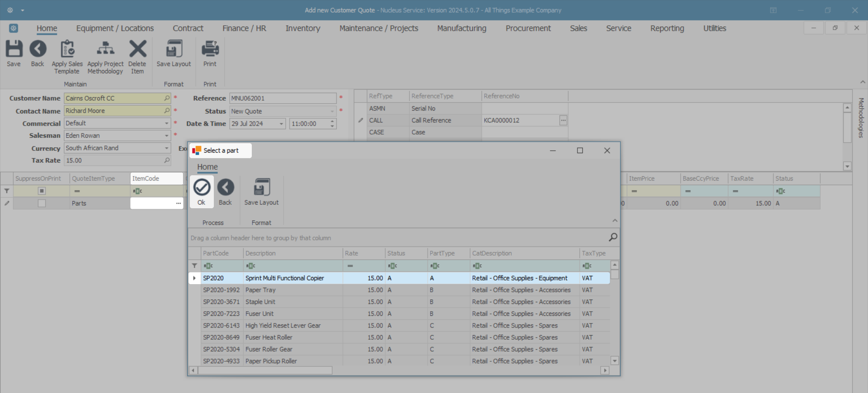Screen dimensions: 868x393
Task: Select the Fuser Heat Roller row
Action: [x=269, y=337]
